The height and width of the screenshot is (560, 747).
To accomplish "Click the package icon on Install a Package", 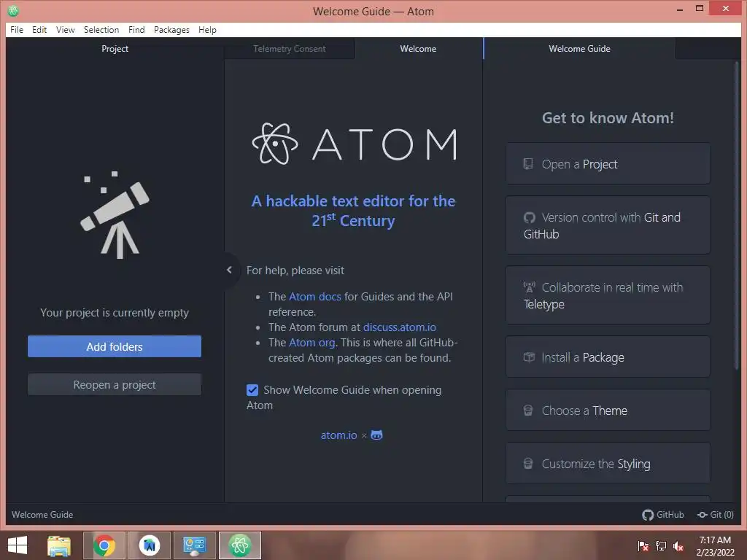I will click(529, 357).
